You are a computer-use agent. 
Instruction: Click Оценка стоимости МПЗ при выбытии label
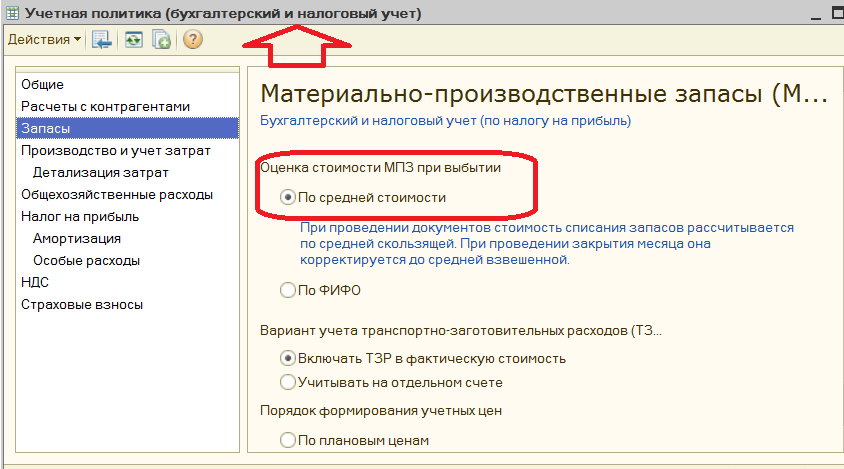[381, 167]
